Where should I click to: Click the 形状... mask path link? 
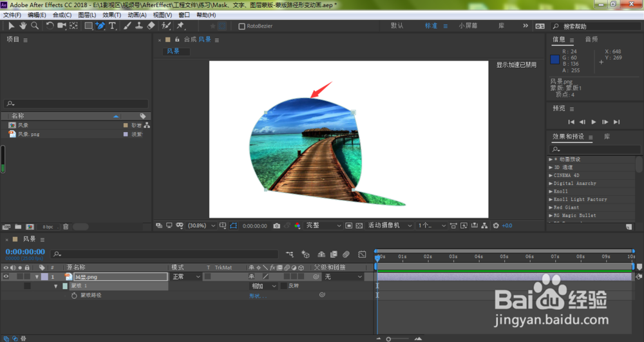(258, 296)
